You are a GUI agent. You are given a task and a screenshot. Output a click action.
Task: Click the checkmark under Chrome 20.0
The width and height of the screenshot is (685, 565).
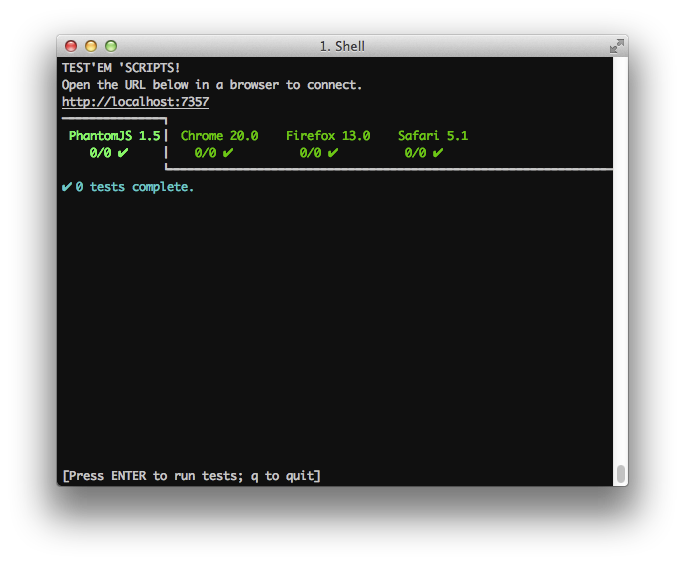pos(228,153)
